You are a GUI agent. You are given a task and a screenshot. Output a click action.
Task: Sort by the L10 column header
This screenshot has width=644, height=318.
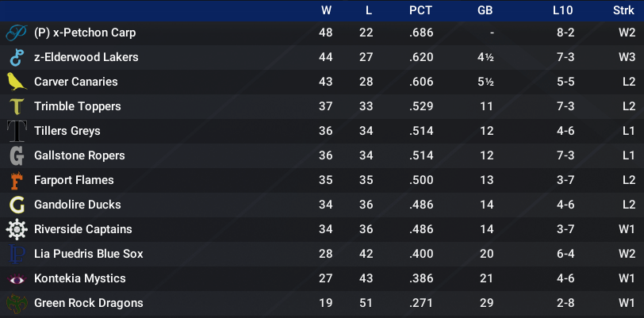coord(562,10)
